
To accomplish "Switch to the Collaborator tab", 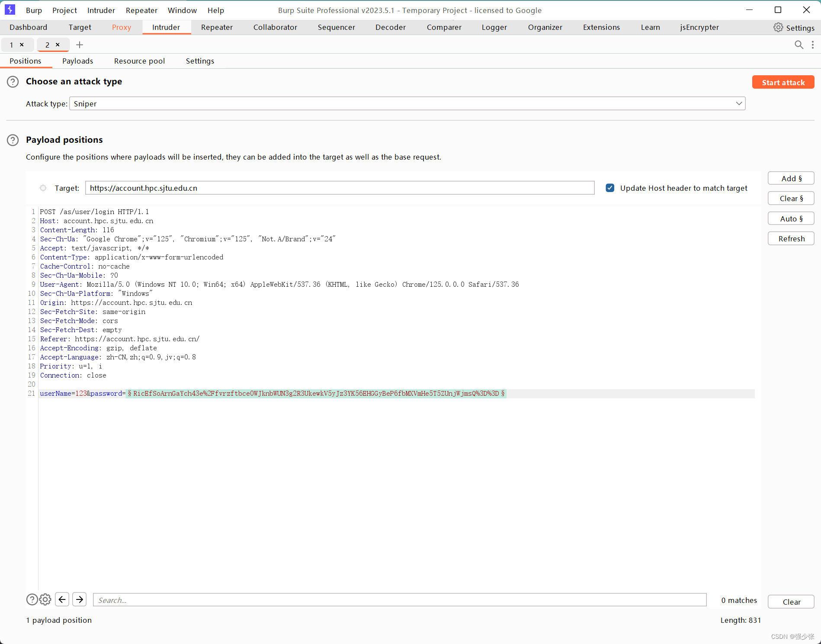I will 275,27.
